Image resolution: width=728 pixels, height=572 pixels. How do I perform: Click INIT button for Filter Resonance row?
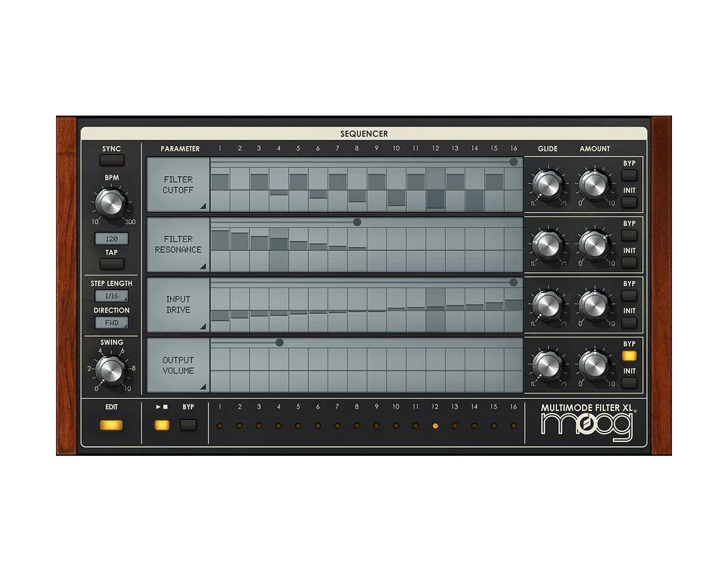click(629, 263)
